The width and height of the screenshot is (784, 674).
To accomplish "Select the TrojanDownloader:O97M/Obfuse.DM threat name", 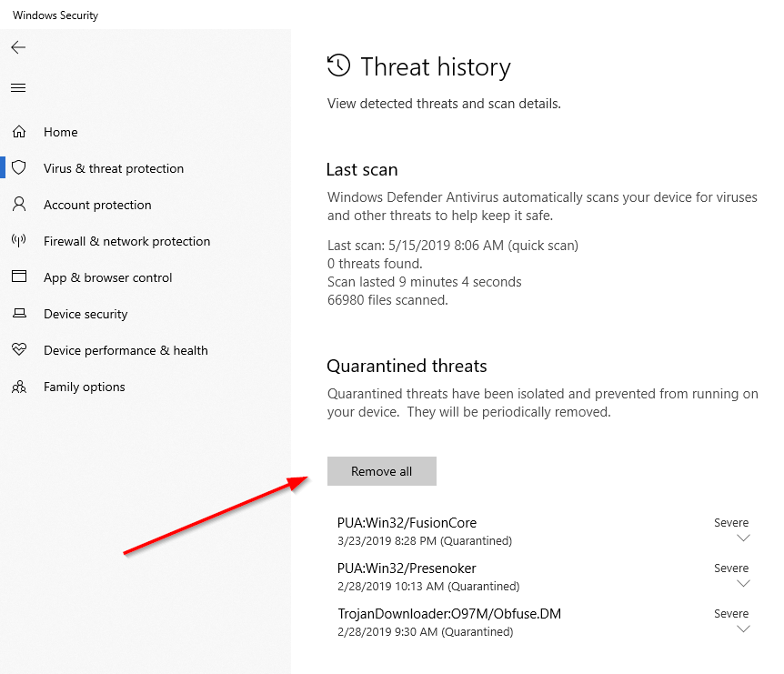I will [x=449, y=614].
